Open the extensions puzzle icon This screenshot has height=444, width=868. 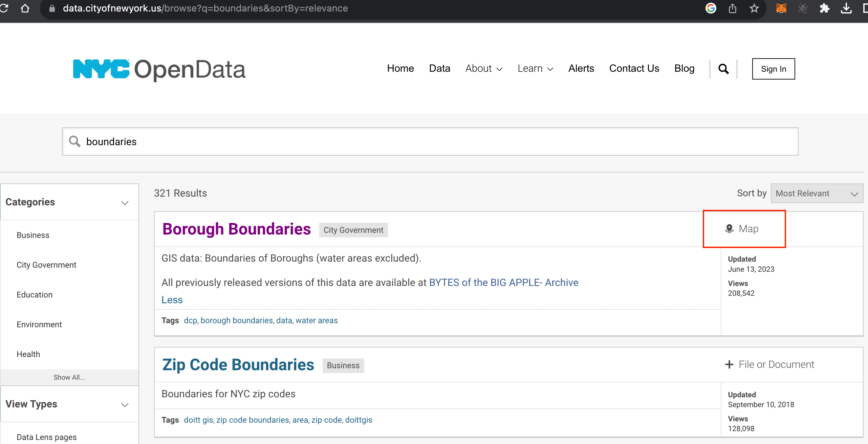825,8
